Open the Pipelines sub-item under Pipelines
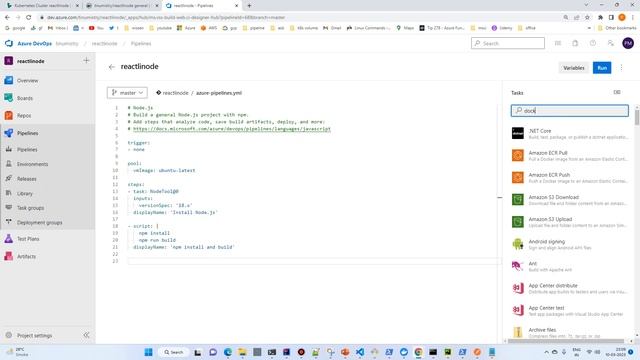The width and height of the screenshot is (640, 360). click(27, 149)
